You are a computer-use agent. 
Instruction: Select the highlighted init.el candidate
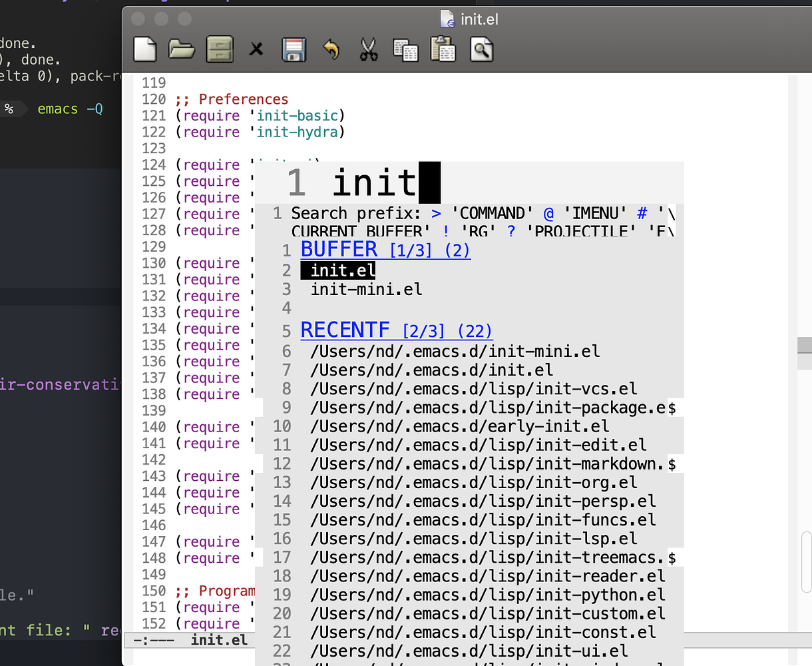tap(338, 270)
